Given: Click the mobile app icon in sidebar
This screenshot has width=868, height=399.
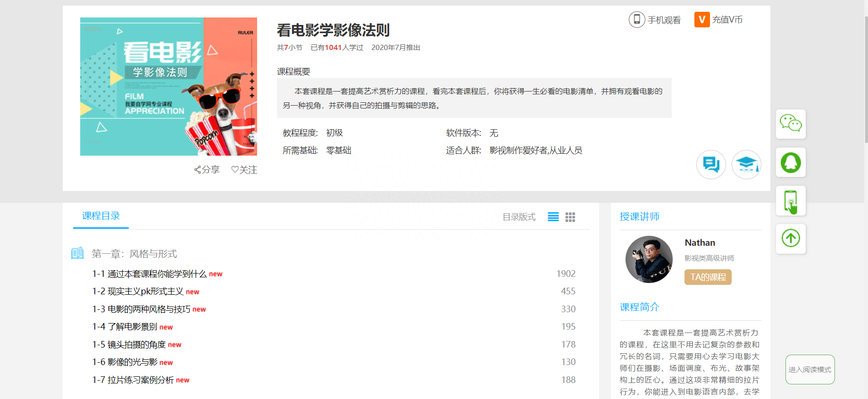Looking at the screenshot, I should (791, 201).
